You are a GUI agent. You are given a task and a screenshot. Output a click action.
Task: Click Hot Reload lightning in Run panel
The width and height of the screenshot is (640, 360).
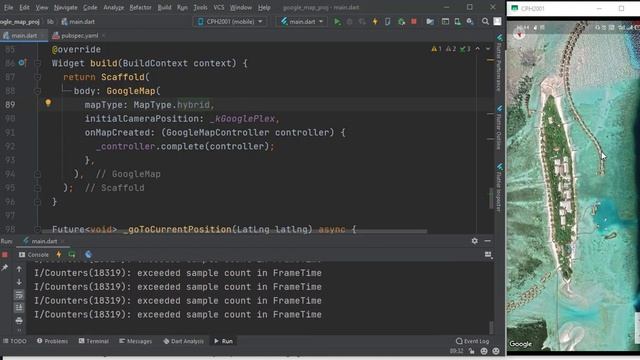59,254
